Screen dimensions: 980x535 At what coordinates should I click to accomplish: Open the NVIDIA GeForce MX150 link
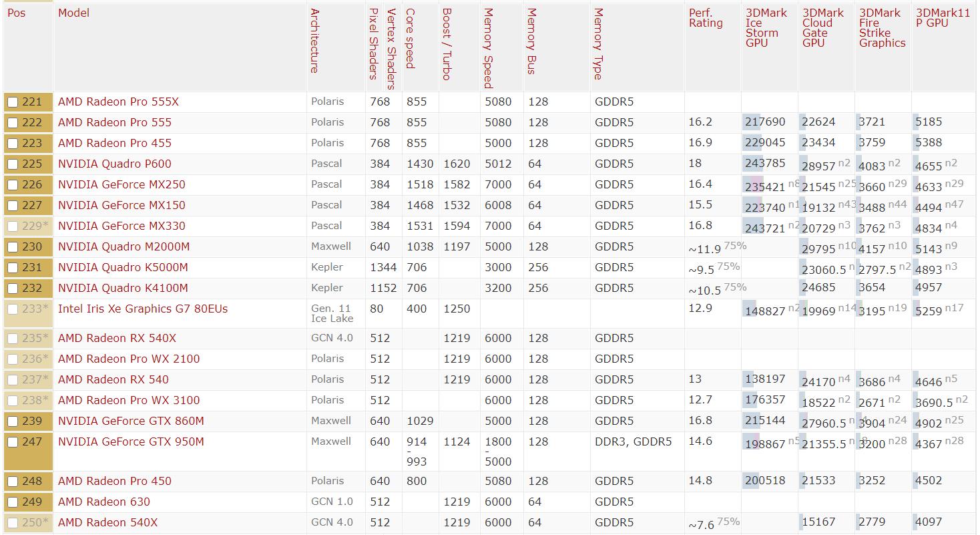tap(121, 206)
